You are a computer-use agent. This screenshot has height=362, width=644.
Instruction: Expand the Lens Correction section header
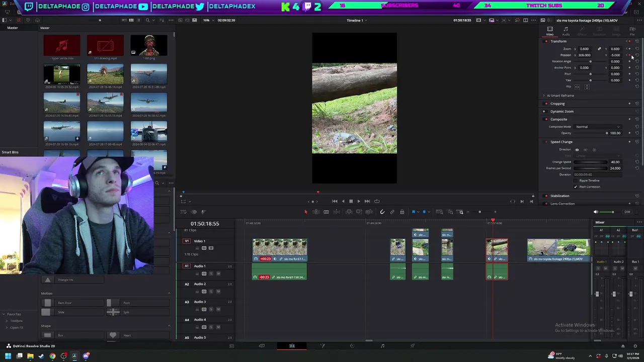[x=562, y=204]
